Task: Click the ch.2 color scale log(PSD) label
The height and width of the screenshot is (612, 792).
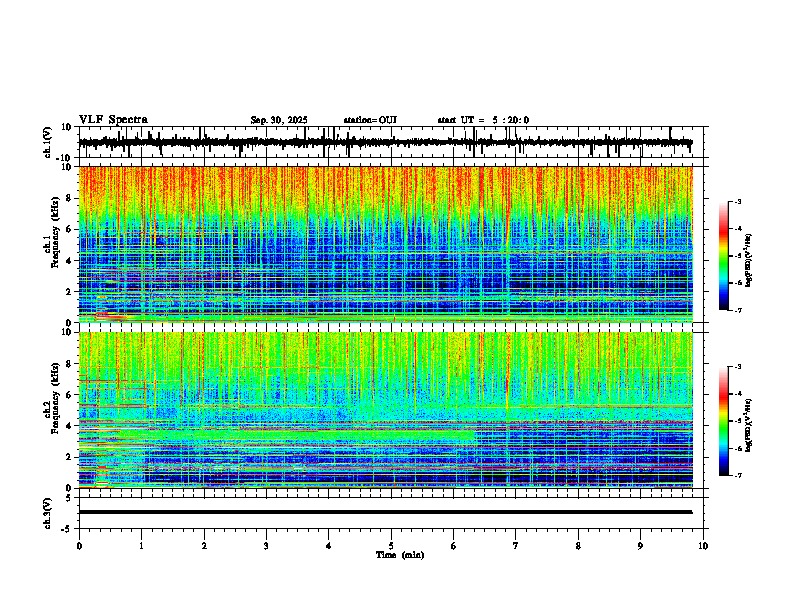Action: pyautogui.click(x=749, y=426)
